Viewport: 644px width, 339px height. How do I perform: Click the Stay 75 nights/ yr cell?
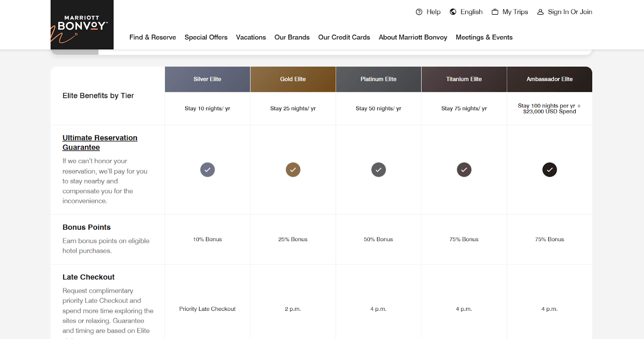click(464, 109)
